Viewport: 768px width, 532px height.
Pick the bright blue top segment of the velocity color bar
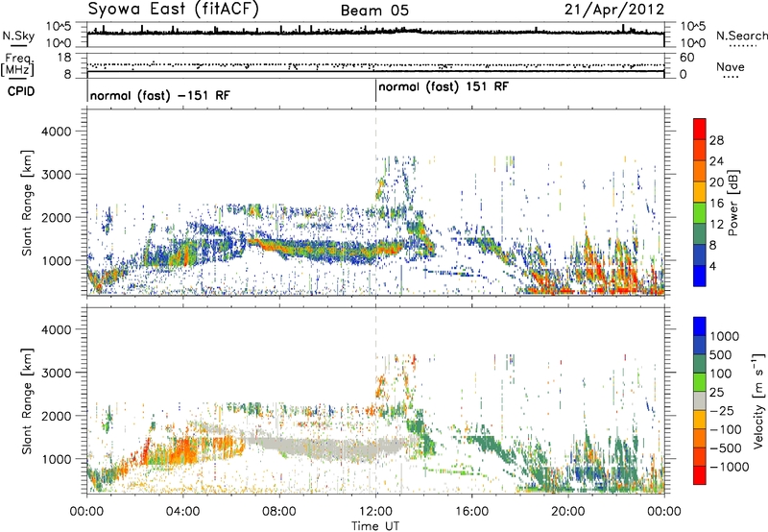[700, 326]
